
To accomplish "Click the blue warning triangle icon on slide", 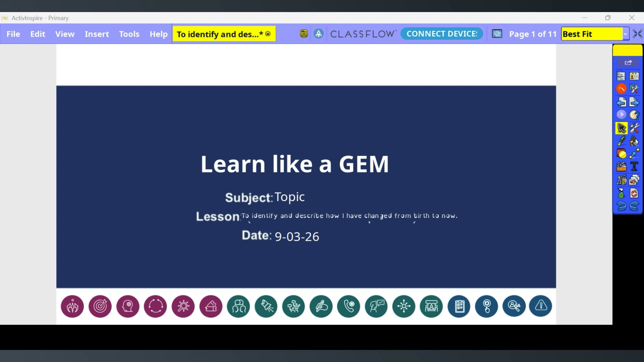I will coord(541,306).
